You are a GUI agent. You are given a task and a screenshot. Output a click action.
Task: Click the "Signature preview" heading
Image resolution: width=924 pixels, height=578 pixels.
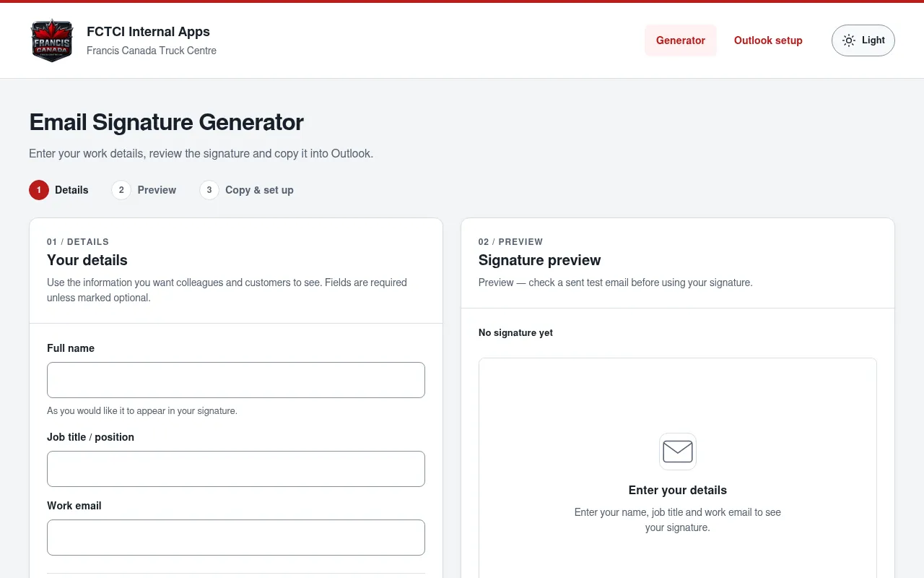tap(539, 260)
